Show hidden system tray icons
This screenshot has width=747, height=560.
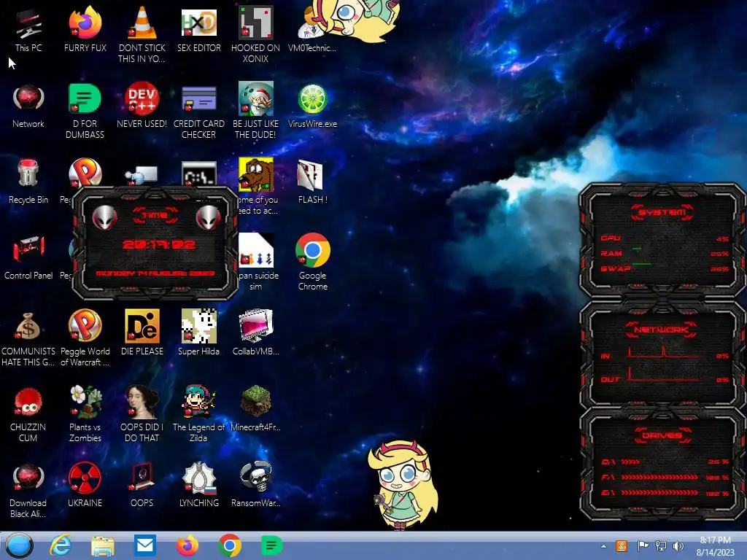point(603,546)
